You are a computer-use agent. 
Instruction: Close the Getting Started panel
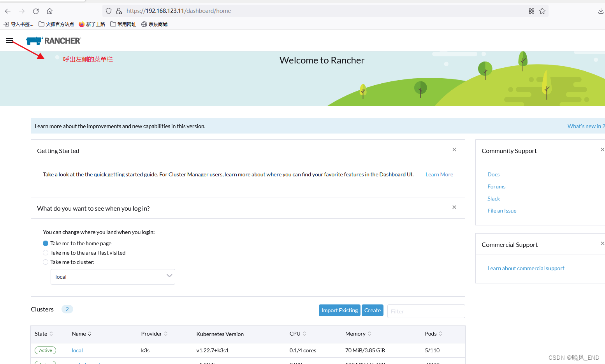[x=454, y=149]
